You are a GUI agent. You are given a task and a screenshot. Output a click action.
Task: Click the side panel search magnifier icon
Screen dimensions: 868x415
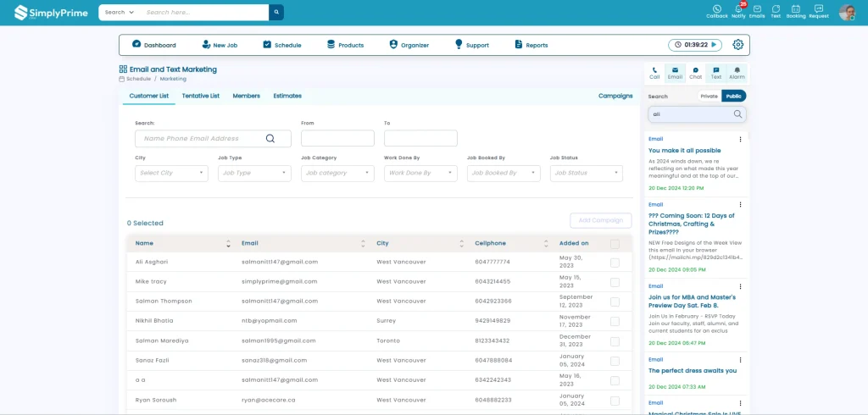click(738, 114)
